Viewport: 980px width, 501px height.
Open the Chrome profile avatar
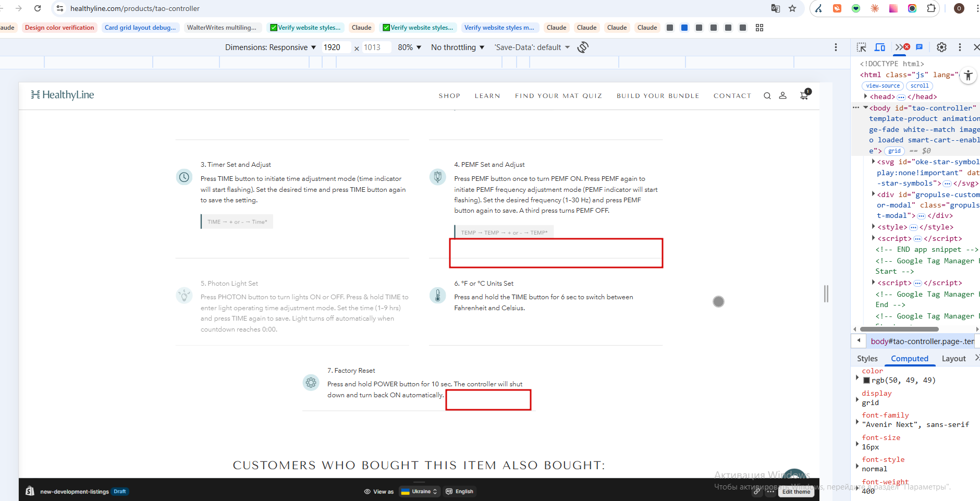[959, 8]
